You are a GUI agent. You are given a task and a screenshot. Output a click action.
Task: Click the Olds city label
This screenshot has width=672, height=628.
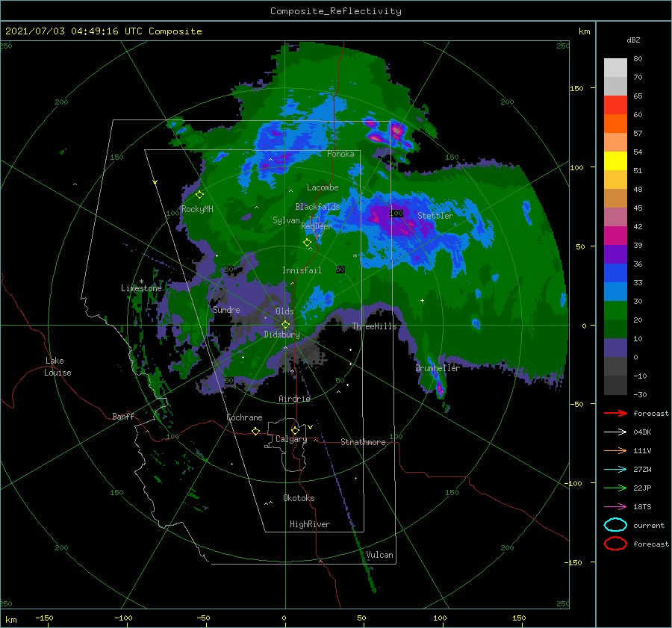point(284,311)
